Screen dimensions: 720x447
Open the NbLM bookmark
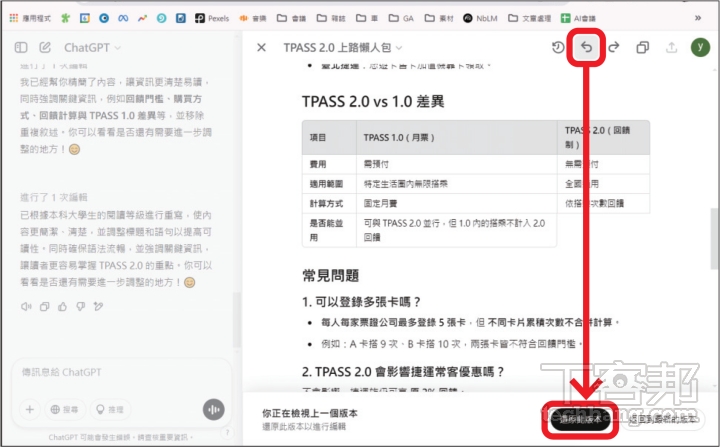[480, 18]
